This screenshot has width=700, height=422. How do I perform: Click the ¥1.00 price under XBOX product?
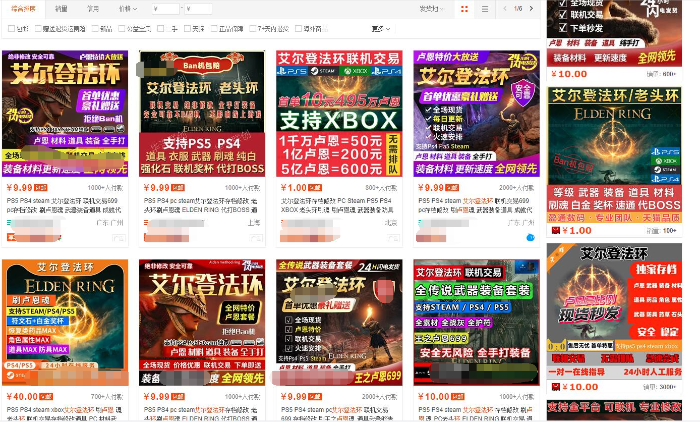tap(293, 188)
